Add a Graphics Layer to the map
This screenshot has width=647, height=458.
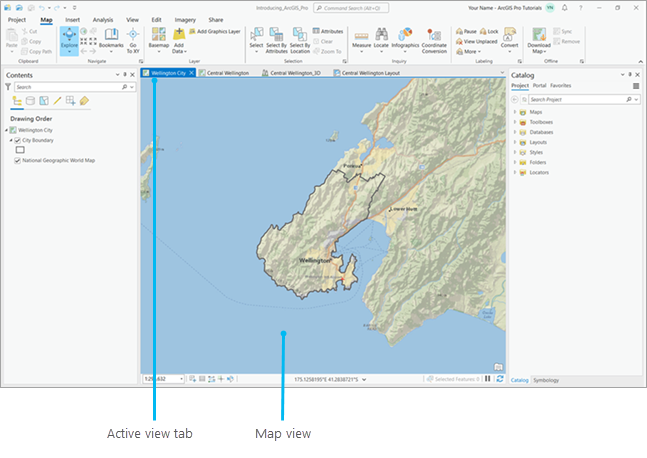215,31
